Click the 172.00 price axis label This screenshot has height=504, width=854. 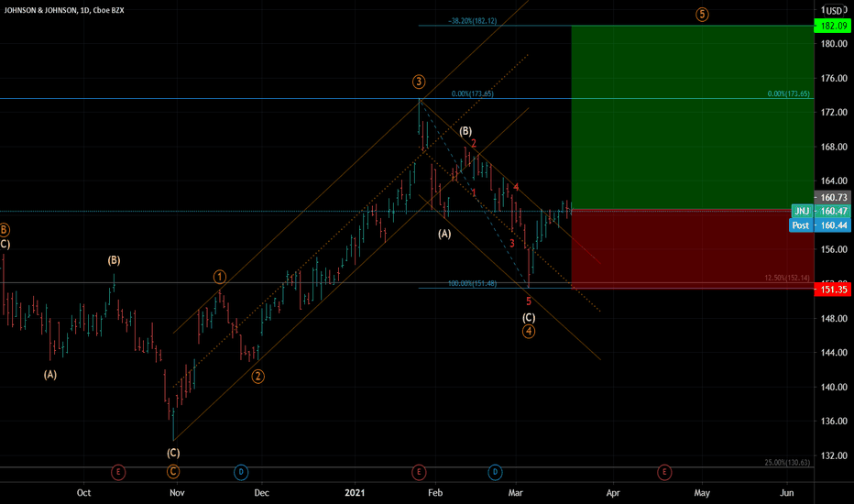point(834,112)
